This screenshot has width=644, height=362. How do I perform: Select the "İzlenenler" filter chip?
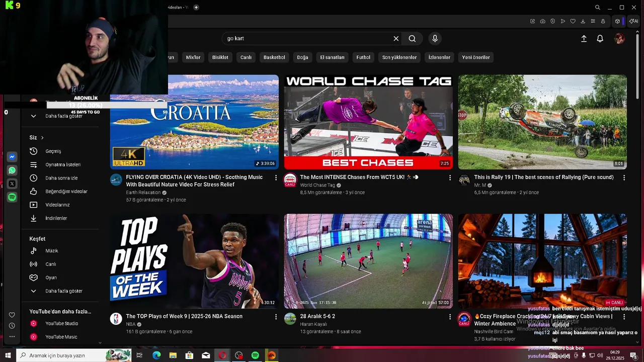coord(439,57)
